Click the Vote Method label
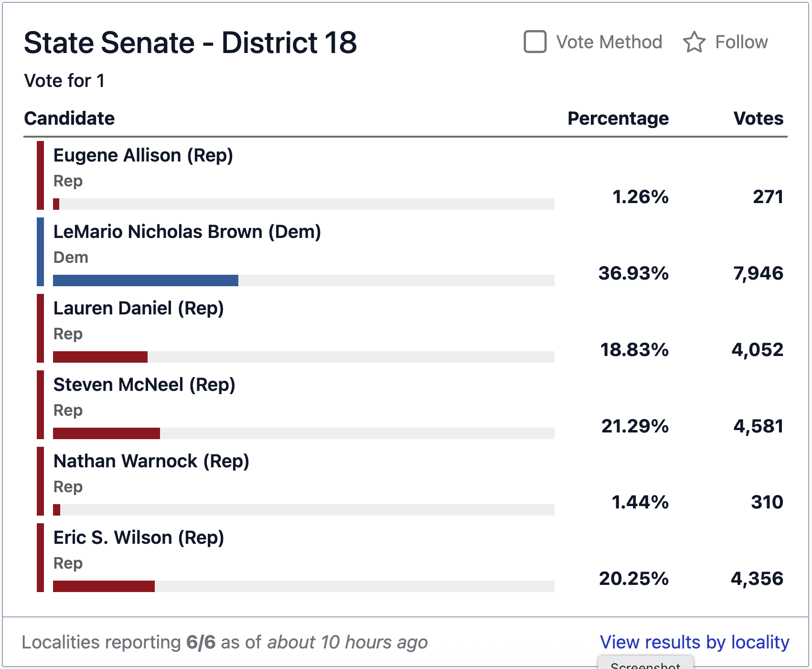This screenshot has height=669, width=812. (x=609, y=42)
